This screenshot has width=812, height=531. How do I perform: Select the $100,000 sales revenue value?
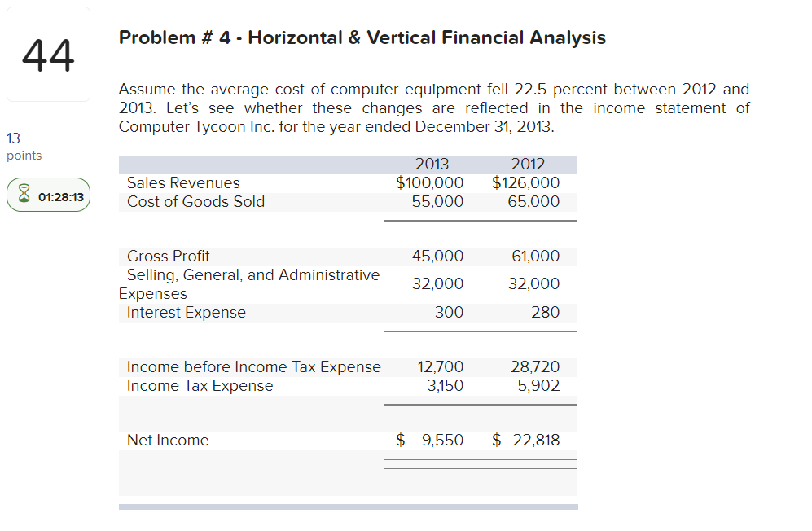pyautogui.click(x=429, y=182)
